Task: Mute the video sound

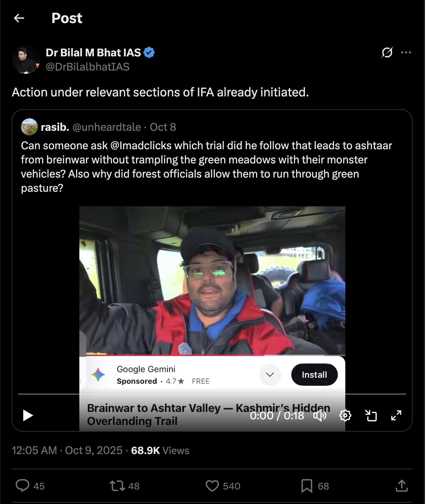Action: point(320,415)
